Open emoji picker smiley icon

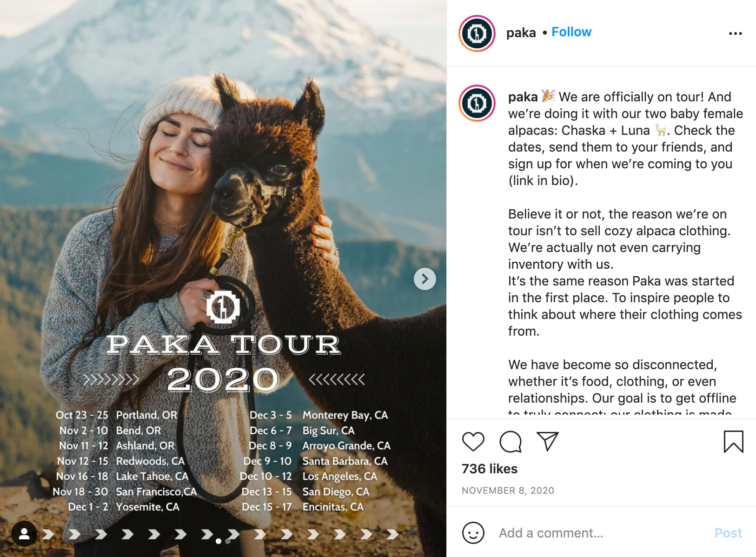[473, 533]
